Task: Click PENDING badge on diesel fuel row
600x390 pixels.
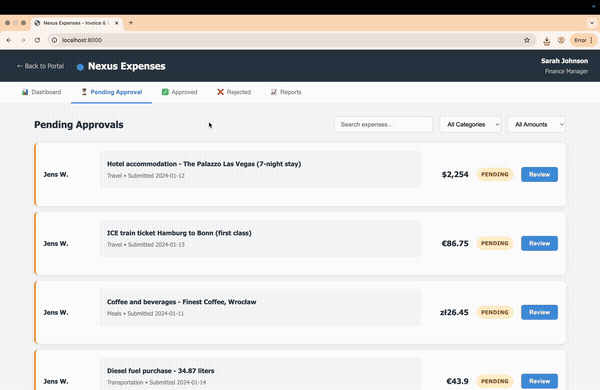Action: click(495, 381)
